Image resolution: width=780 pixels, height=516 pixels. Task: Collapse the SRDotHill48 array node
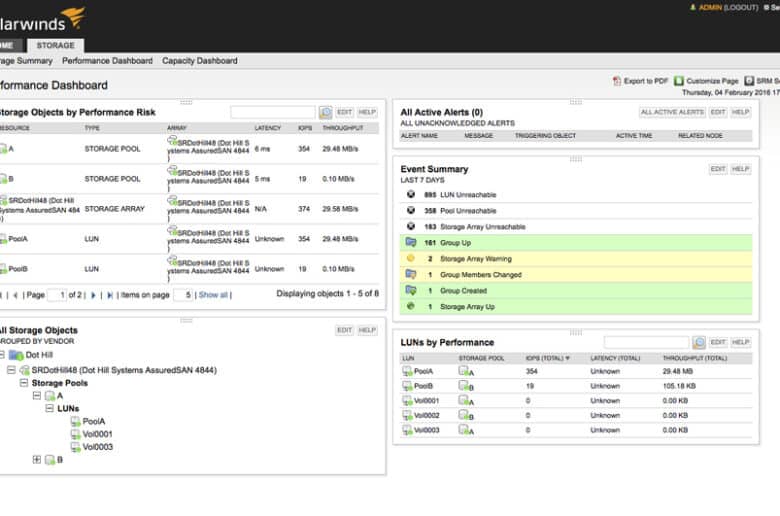pos(11,370)
